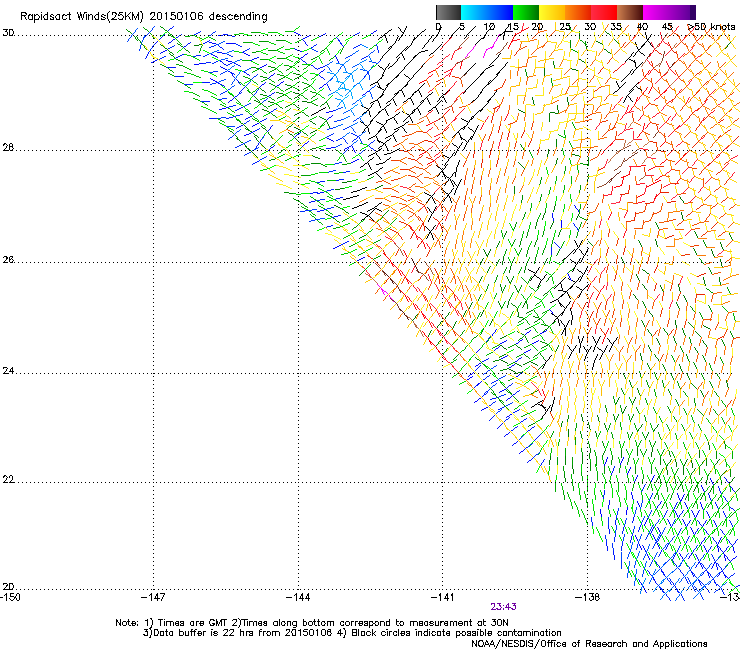Click the red 30-35 knots legend swatch
The image size is (740, 650).
click(604, 12)
